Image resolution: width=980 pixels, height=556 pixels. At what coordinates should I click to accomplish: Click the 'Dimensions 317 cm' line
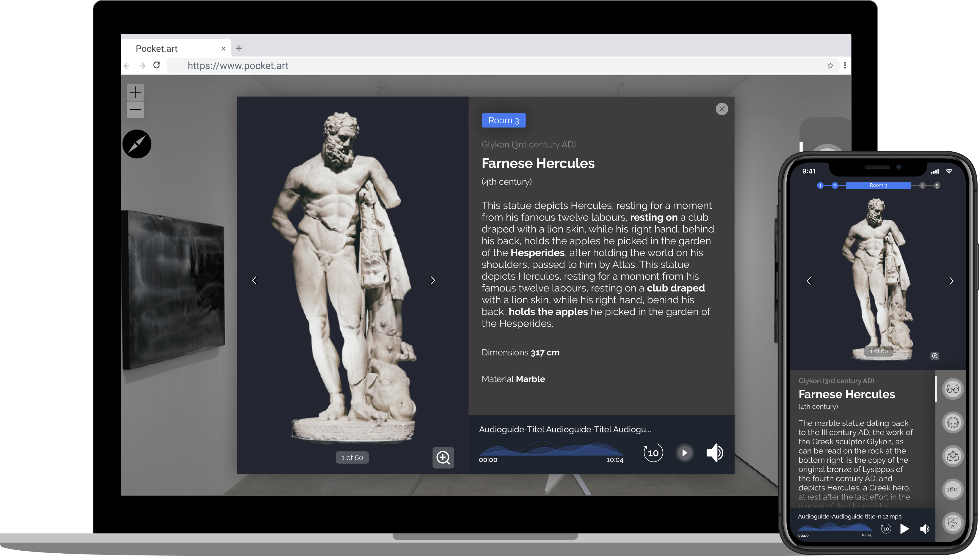pos(520,352)
